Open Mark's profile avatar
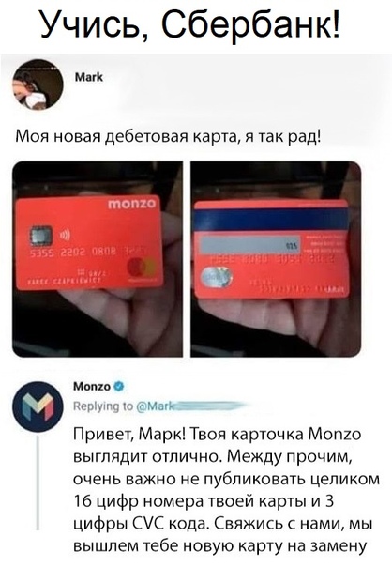Screen dimensions: 392x567 point(38,84)
